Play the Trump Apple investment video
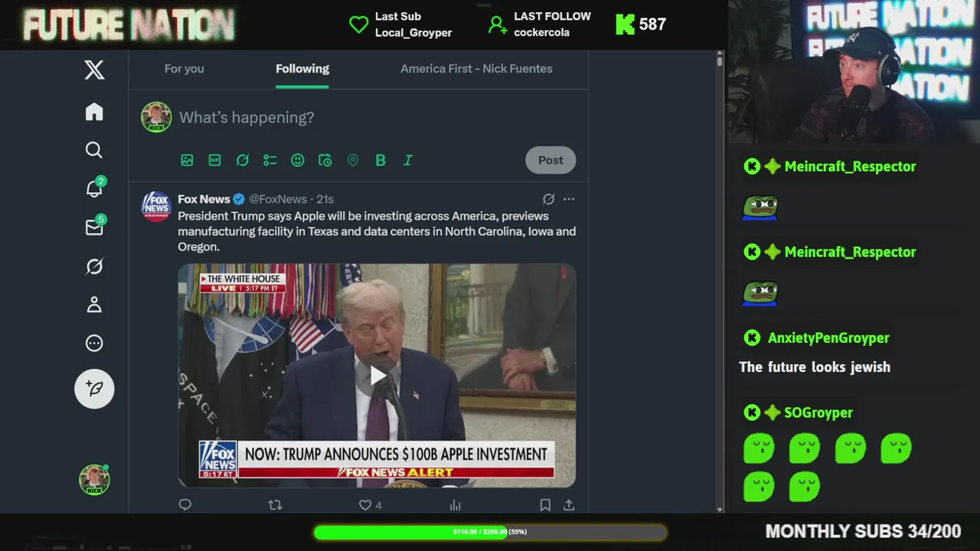980x551 pixels. [377, 376]
